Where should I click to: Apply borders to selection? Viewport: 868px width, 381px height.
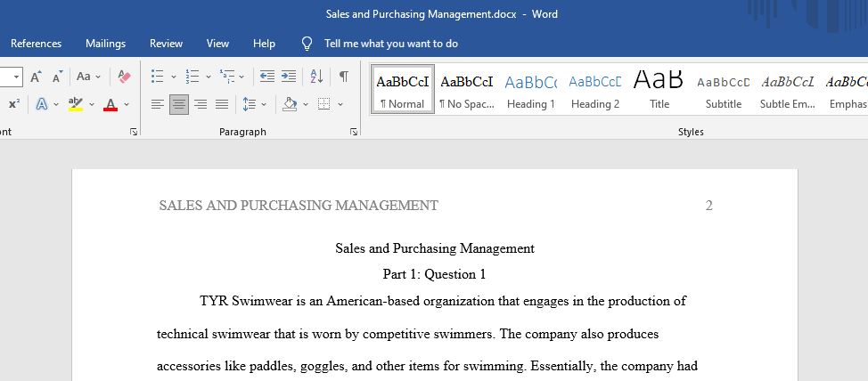(324, 104)
